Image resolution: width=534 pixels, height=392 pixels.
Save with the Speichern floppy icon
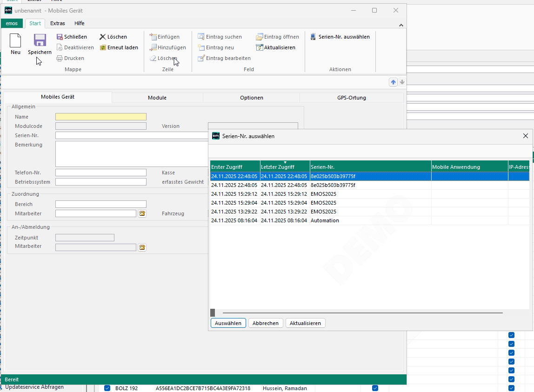coord(40,40)
